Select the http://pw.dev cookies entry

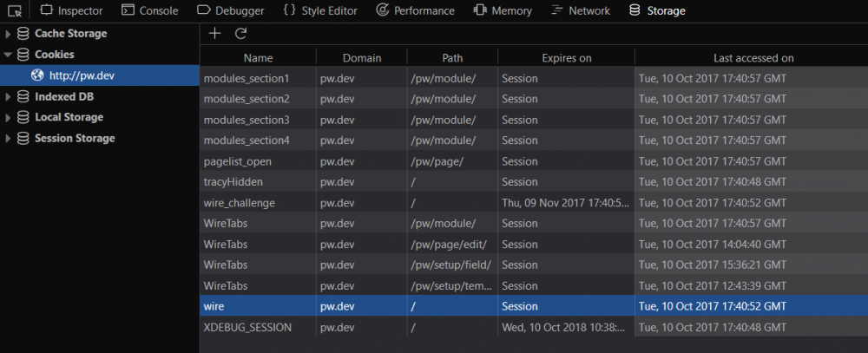pyautogui.click(x=82, y=75)
